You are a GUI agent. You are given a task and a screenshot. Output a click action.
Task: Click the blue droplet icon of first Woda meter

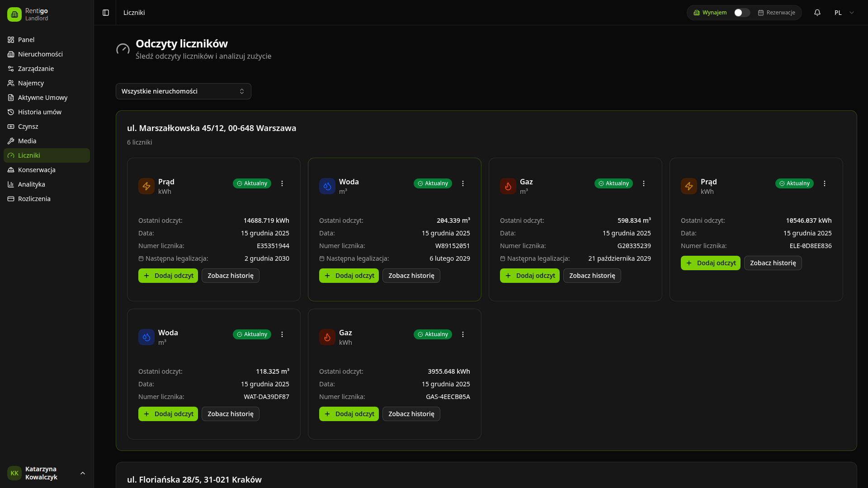click(327, 186)
